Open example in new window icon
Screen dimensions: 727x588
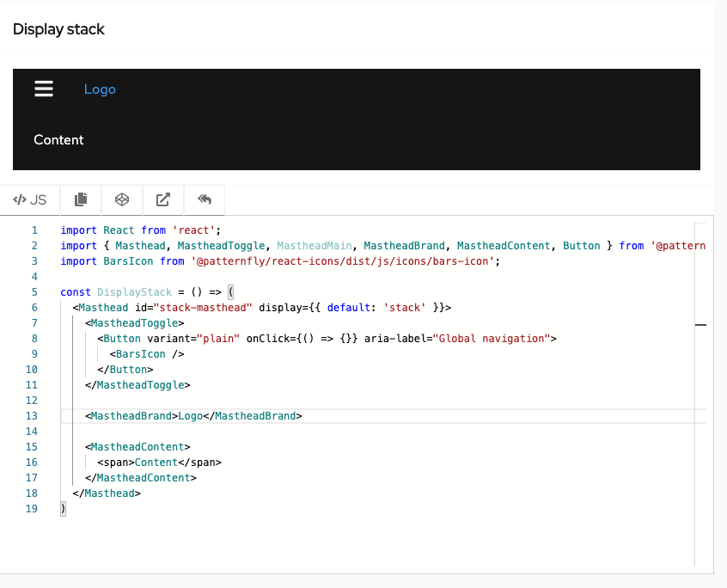pyautogui.click(x=163, y=199)
